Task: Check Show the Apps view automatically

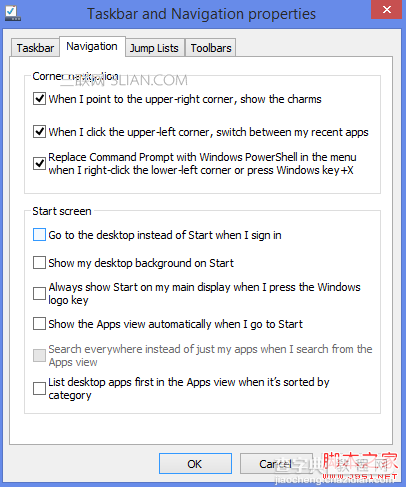Action: (x=39, y=324)
